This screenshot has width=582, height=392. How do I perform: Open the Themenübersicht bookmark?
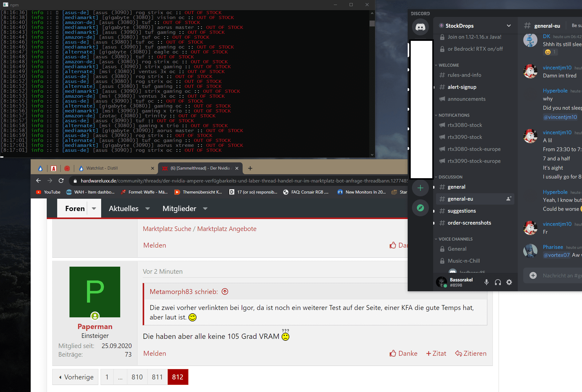[198, 192]
